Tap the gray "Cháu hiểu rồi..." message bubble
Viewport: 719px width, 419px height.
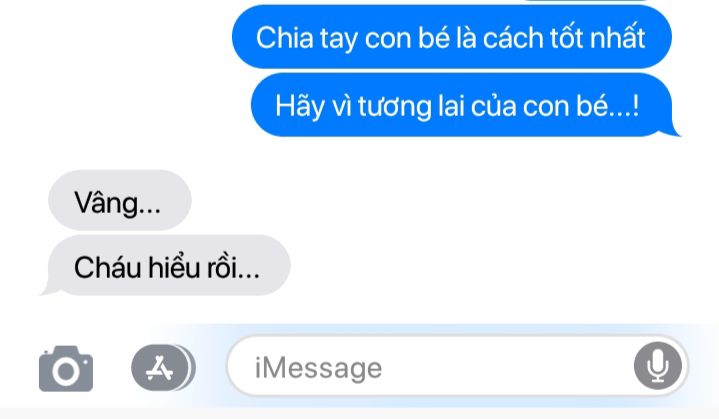pyautogui.click(x=166, y=265)
